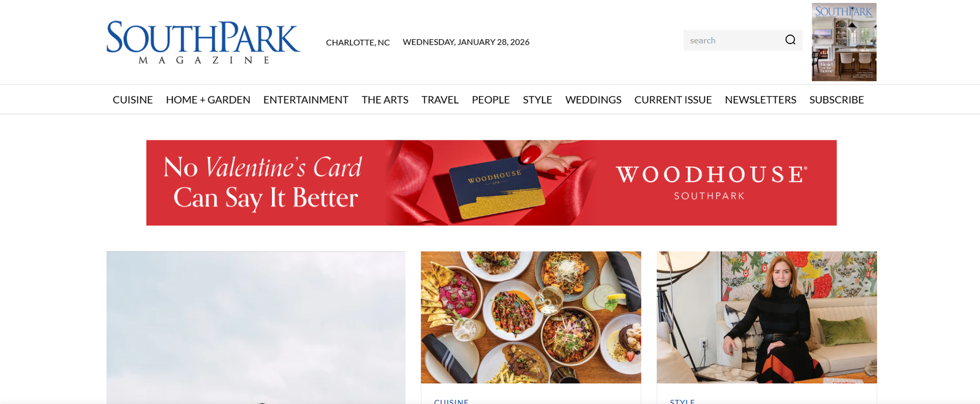Go to Home + Garden section

(x=208, y=99)
